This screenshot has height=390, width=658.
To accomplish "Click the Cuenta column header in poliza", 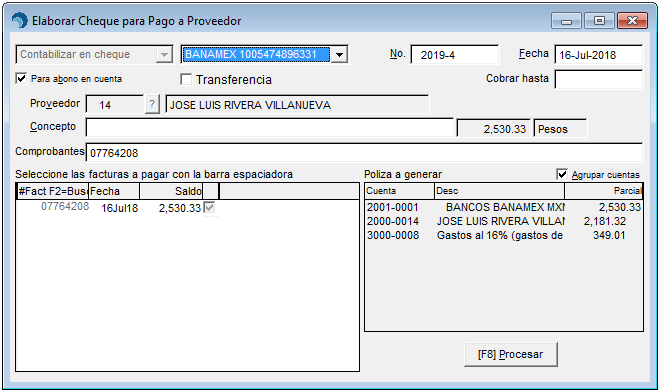I will point(400,191).
